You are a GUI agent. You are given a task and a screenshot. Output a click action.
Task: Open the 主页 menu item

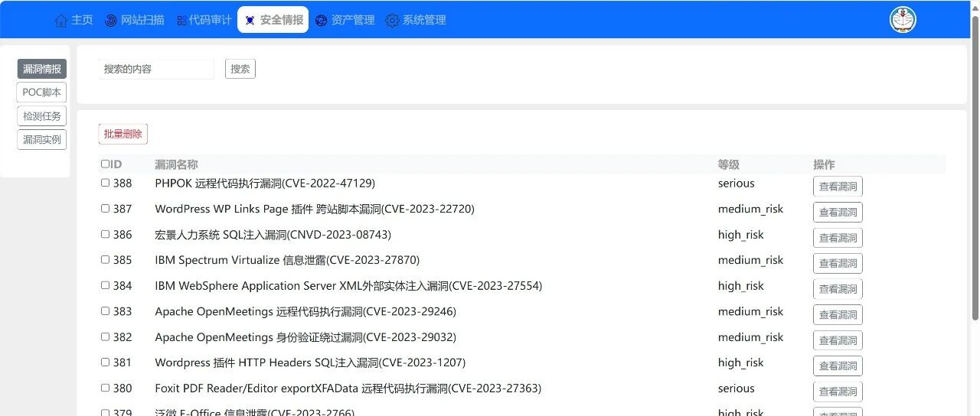(x=73, y=20)
